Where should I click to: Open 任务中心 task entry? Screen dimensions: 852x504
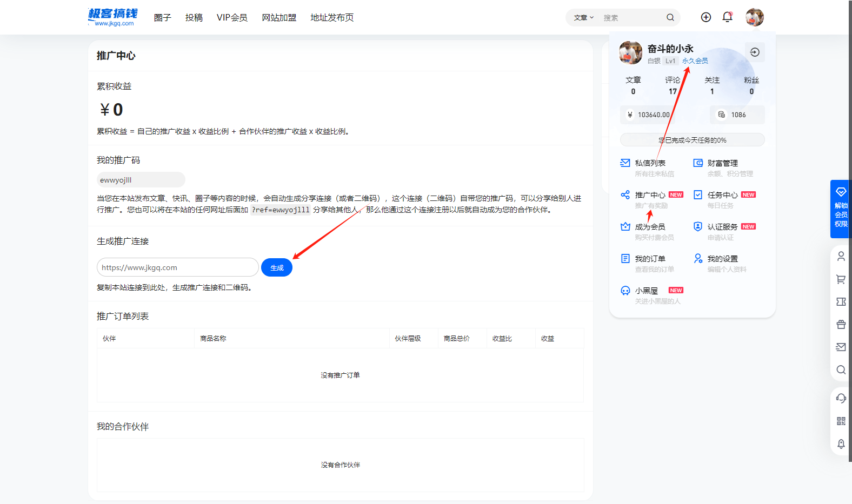pyautogui.click(x=724, y=200)
